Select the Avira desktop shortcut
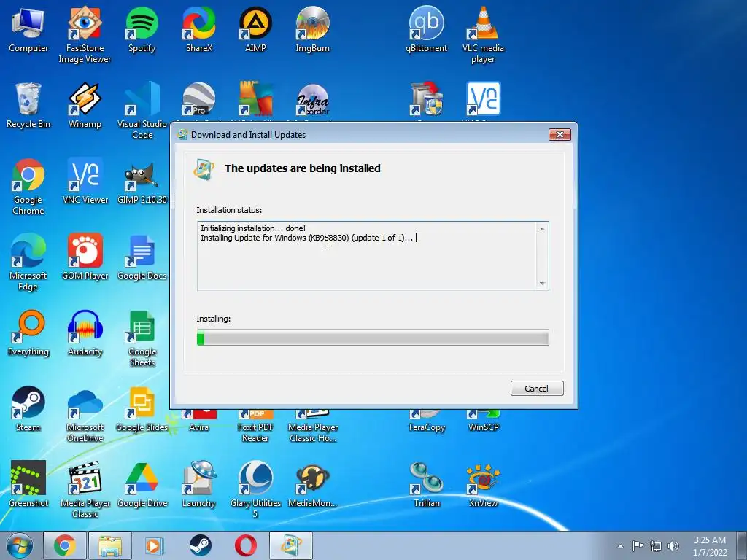Screen dimensions: 747x560 (x=198, y=421)
